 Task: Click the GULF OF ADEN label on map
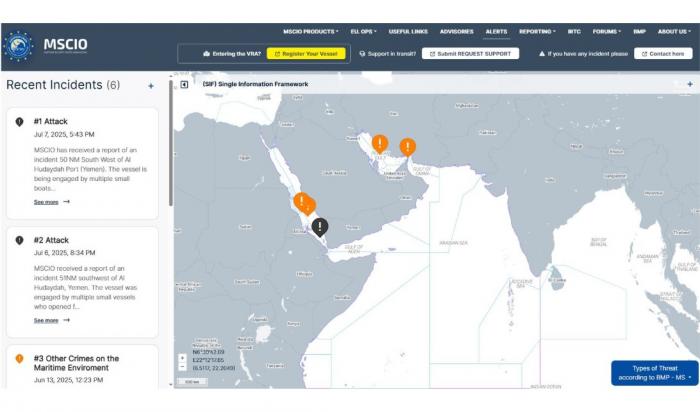click(354, 249)
